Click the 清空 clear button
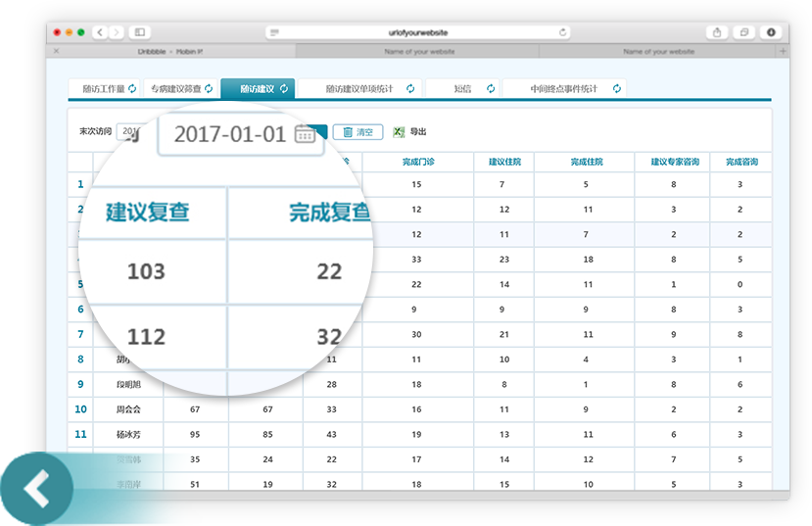The image size is (812, 526). click(358, 132)
